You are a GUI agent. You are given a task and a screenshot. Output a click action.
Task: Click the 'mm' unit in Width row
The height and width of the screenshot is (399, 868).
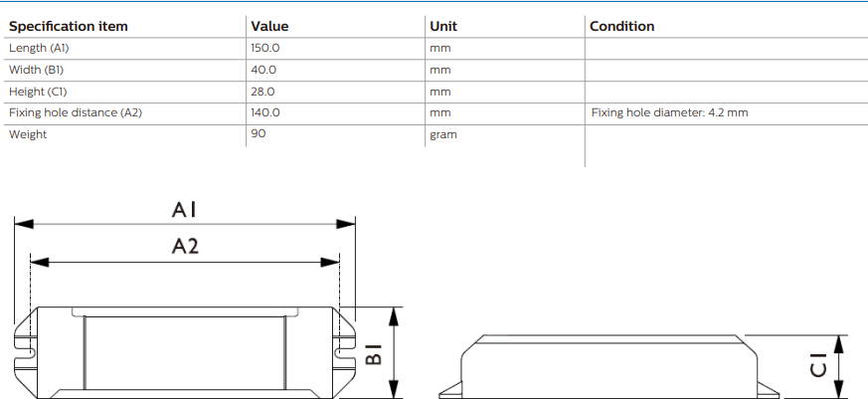click(440, 71)
